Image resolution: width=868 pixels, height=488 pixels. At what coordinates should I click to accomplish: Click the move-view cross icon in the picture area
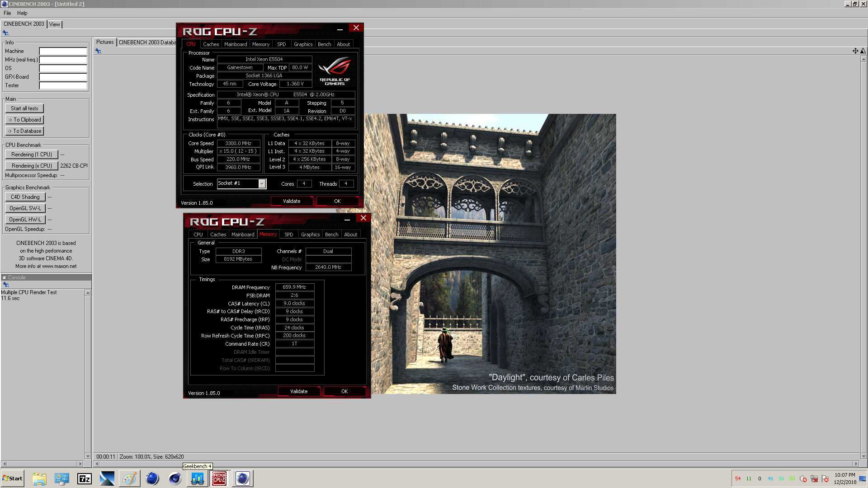tap(855, 51)
